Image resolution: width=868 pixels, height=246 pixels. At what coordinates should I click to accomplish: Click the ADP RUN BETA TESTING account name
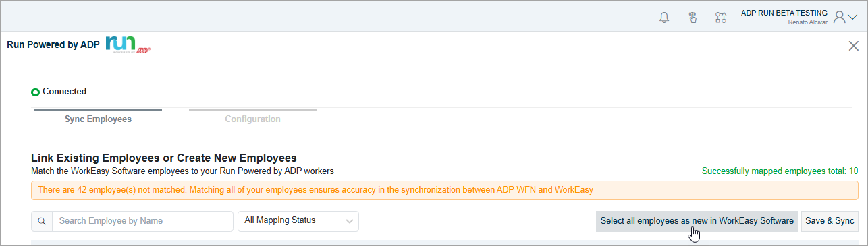point(784,13)
